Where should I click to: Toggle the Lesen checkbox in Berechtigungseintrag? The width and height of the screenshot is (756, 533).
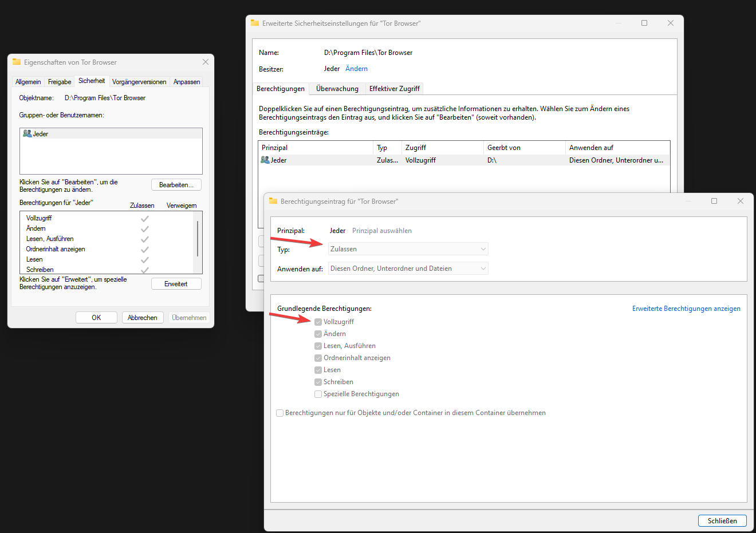tap(318, 370)
